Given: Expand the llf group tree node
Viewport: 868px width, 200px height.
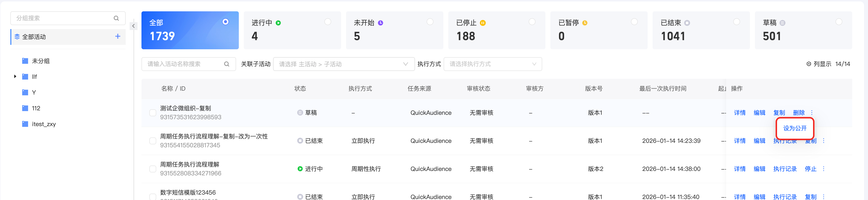Looking at the screenshot, I should [x=15, y=76].
